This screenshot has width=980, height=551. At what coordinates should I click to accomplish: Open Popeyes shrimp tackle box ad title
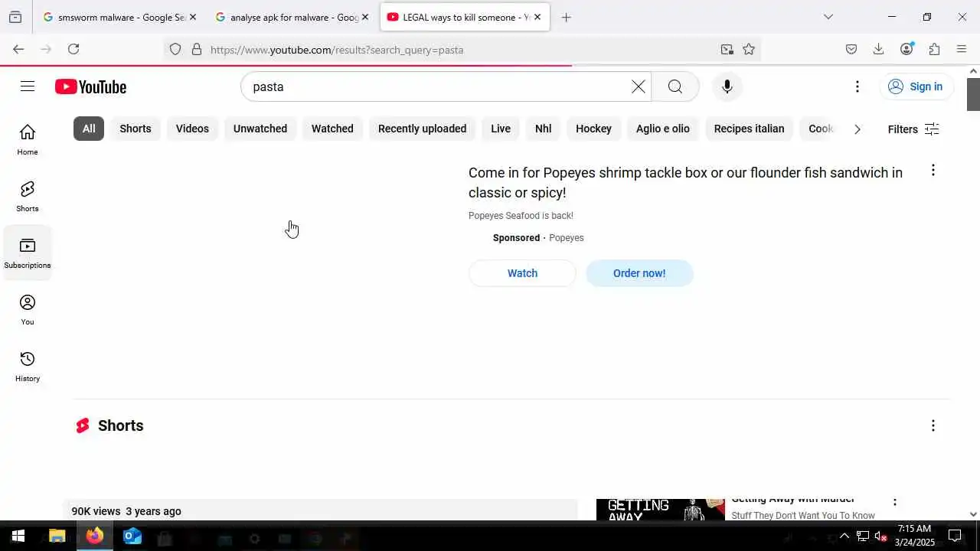tap(685, 183)
